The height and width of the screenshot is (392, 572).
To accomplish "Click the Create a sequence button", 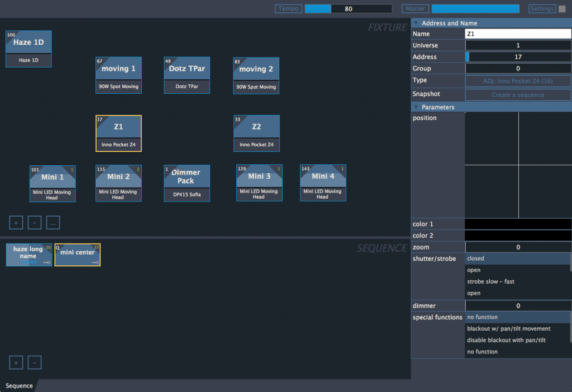I will (518, 95).
